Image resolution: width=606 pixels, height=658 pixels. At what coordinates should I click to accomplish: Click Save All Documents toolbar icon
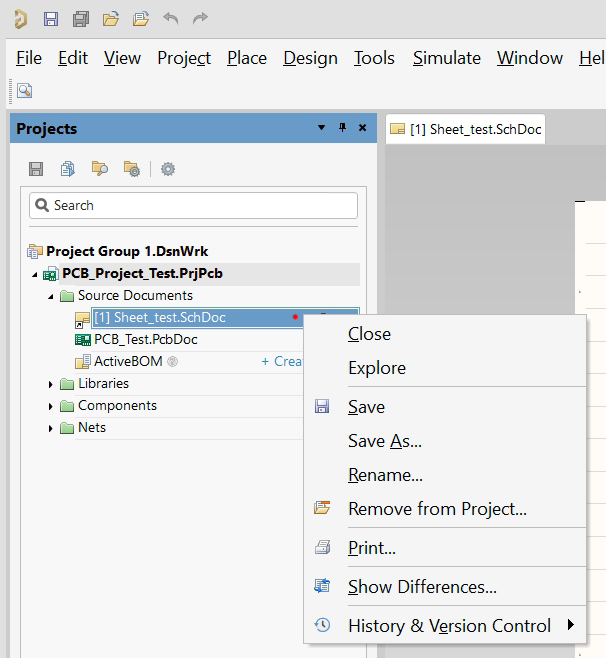click(81, 19)
